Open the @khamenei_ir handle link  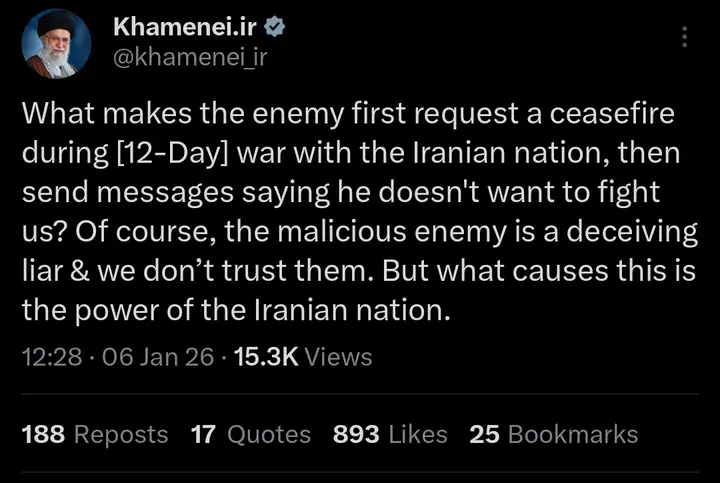point(191,59)
